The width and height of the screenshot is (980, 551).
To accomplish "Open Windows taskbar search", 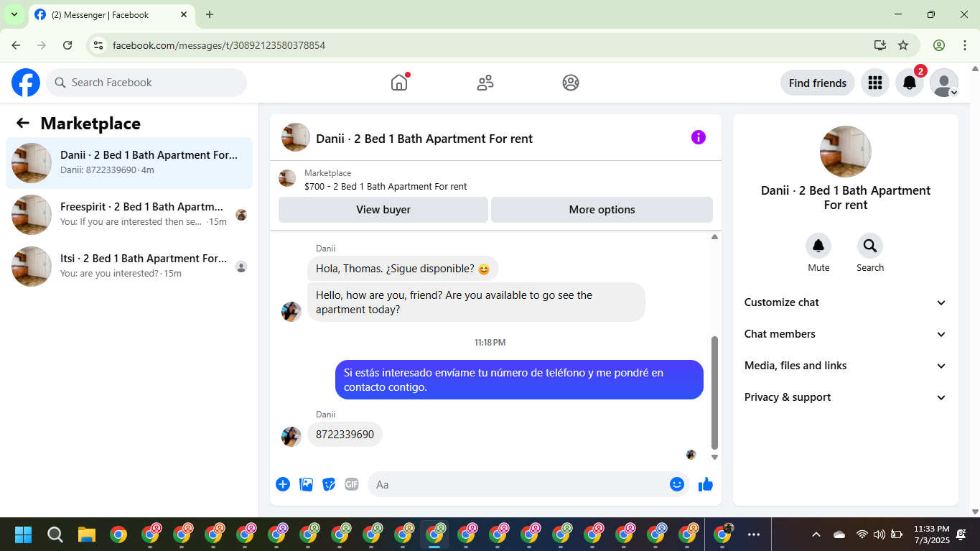I will (x=55, y=534).
